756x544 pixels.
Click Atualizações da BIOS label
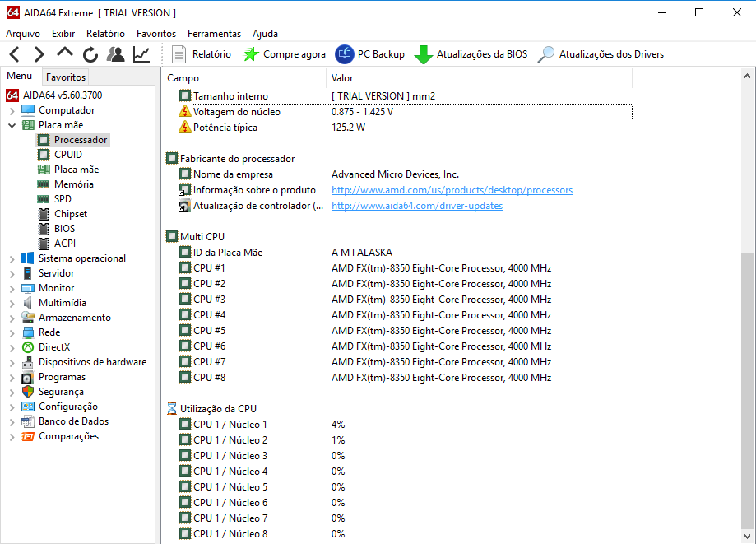(x=482, y=54)
